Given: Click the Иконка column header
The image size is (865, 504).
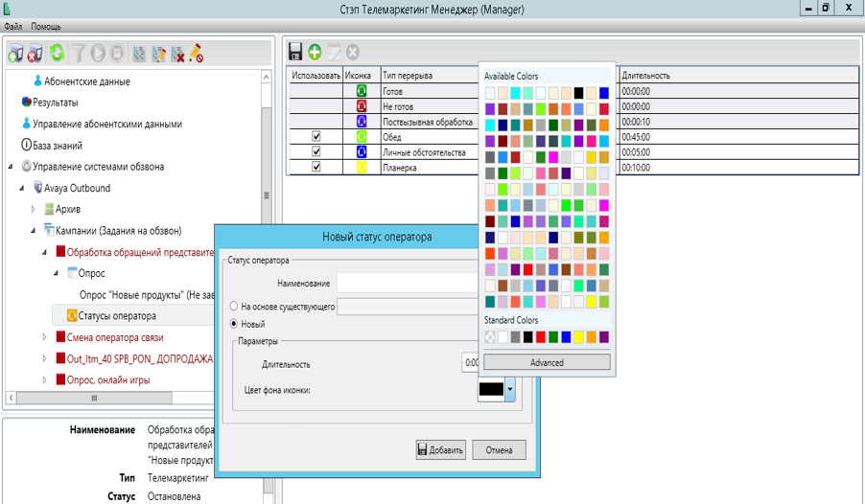Looking at the screenshot, I should 362,76.
